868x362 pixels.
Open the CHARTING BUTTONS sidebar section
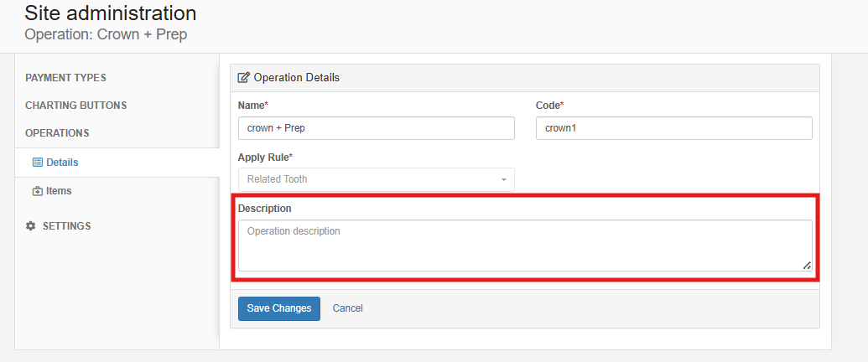pos(75,106)
